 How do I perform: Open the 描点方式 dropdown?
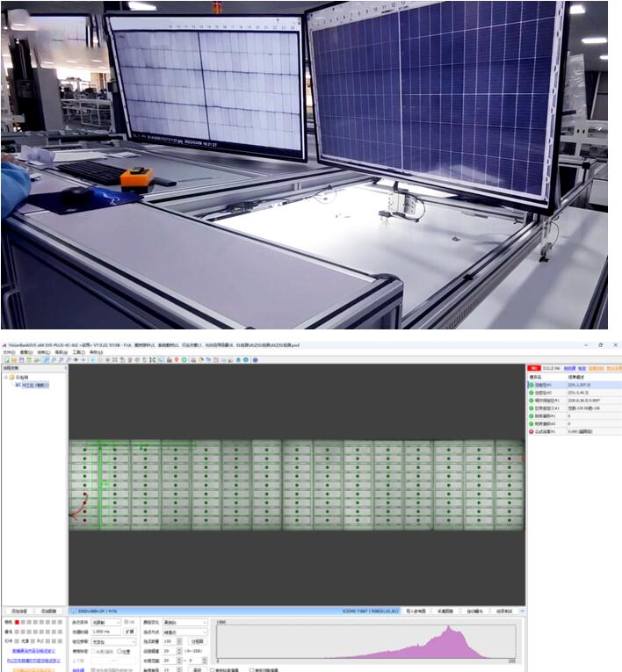point(184,632)
